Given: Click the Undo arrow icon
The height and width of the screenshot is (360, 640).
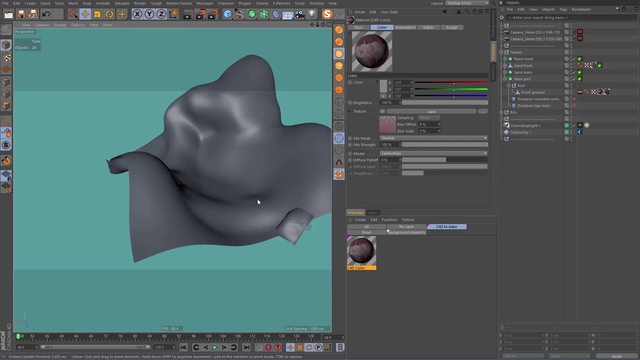Looking at the screenshot, I should [46, 14].
